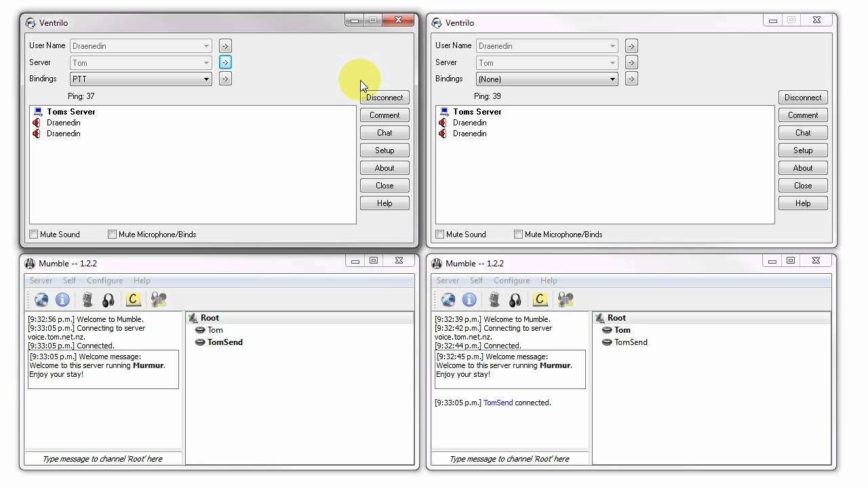Click the left Mumble title bar app icon

click(x=30, y=264)
